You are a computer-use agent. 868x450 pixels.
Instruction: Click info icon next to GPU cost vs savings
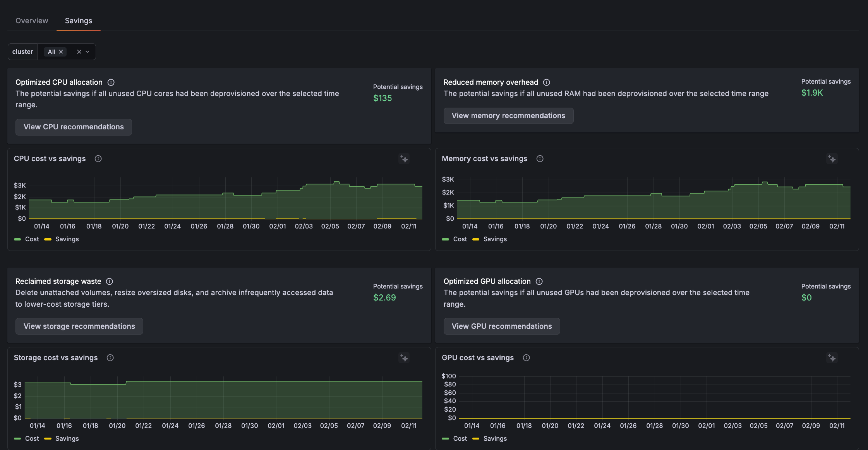coord(526,358)
